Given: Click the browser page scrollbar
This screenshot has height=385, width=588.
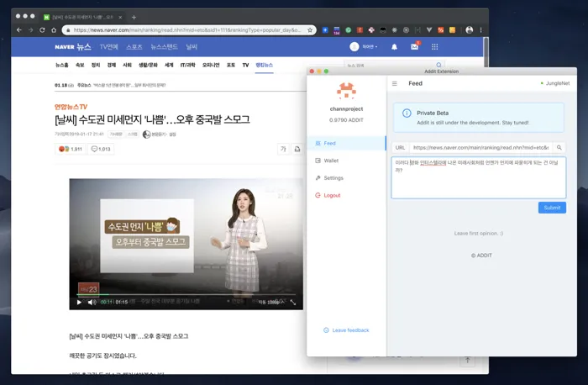Looking at the screenshot, I should [x=486, y=52].
